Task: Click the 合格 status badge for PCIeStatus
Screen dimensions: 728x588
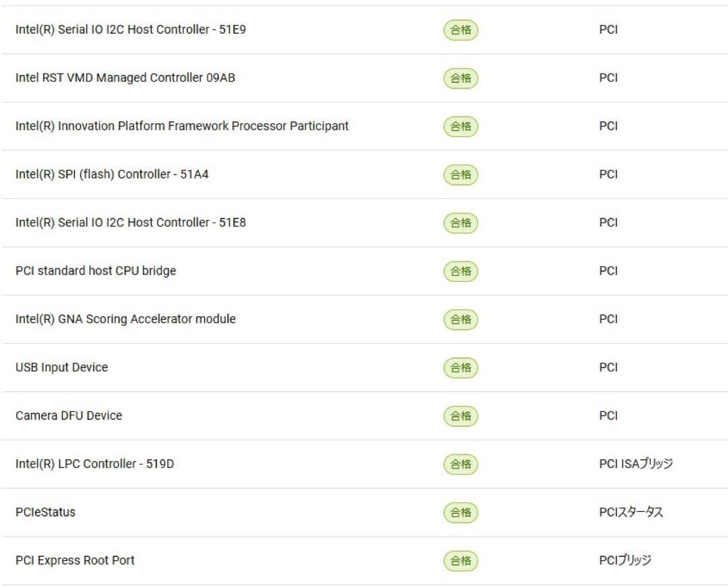Action: click(460, 512)
